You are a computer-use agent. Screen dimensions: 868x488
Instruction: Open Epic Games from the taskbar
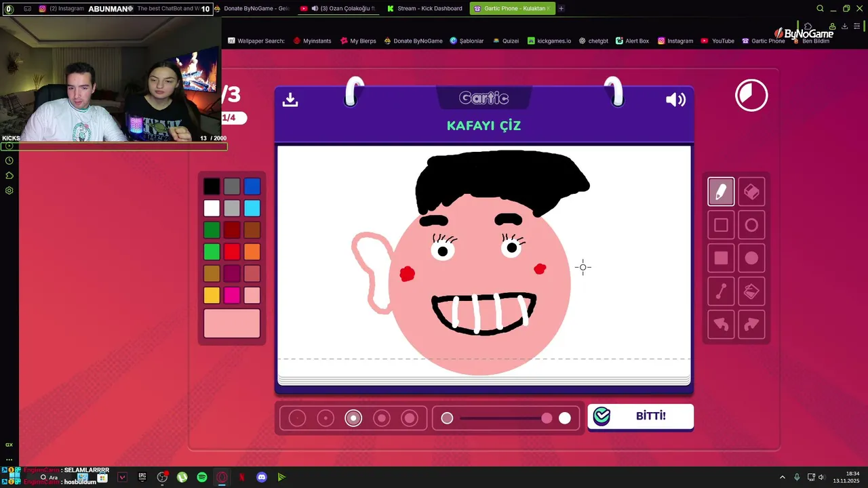[x=142, y=477]
